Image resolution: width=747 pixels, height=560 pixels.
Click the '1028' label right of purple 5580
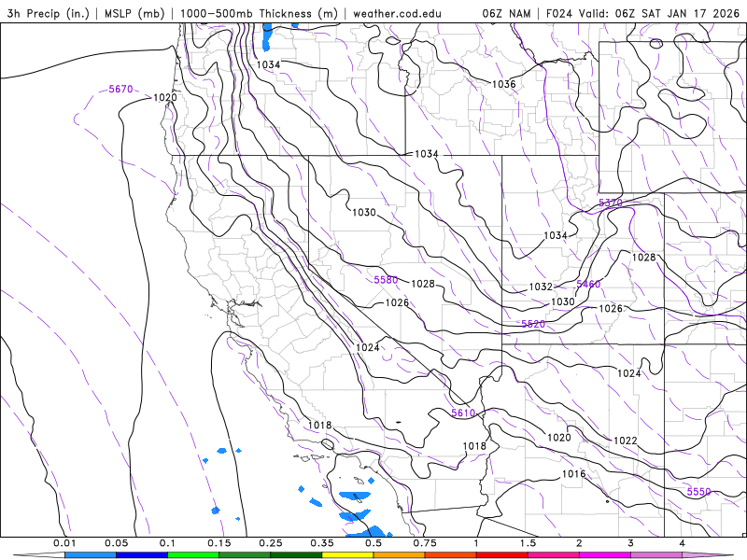423,284
